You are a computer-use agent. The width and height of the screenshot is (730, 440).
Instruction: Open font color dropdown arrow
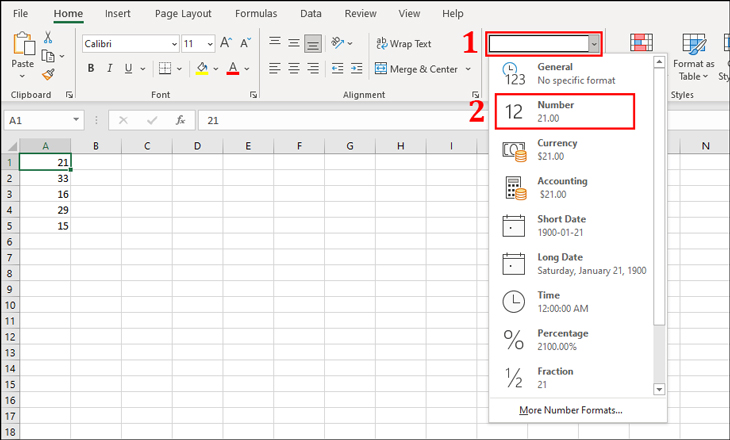(x=247, y=69)
